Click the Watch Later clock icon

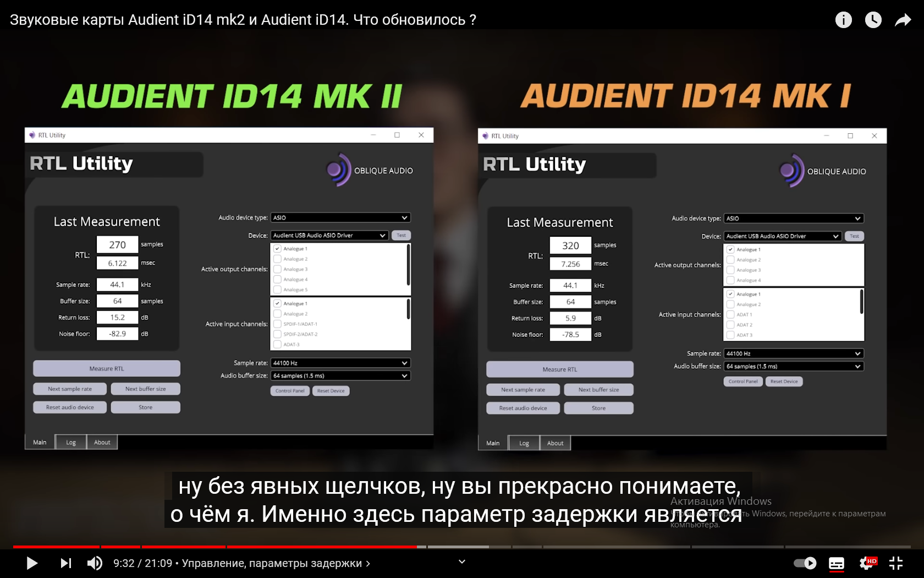pyautogui.click(x=873, y=20)
